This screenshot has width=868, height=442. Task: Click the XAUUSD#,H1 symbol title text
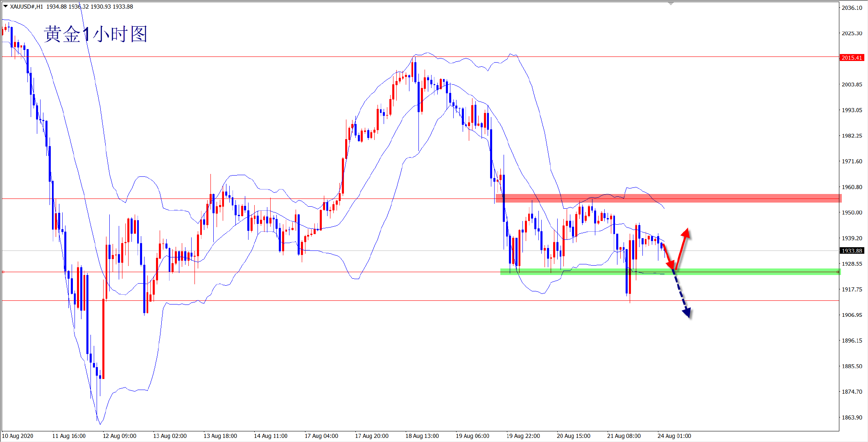coord(27,7)
